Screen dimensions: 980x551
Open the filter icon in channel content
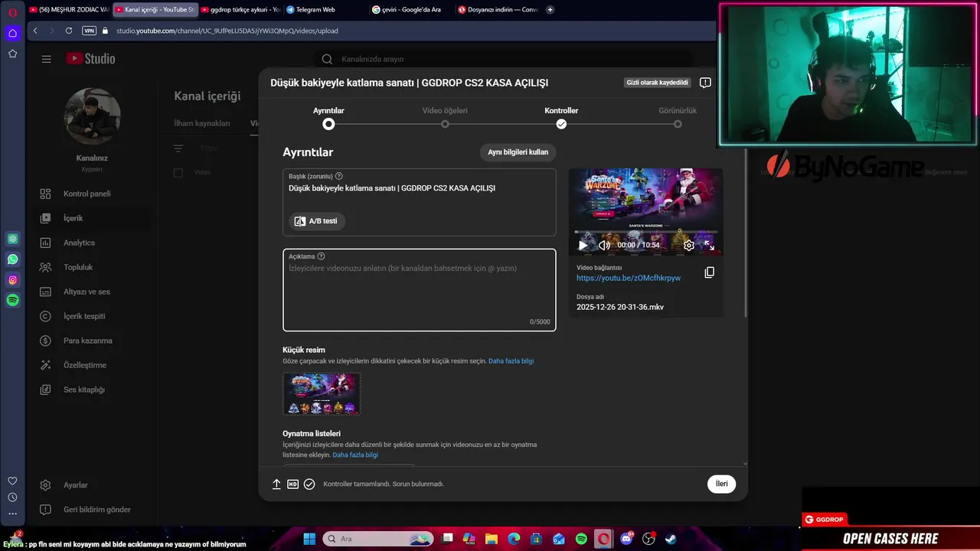pyautogui.click(x=178, y=148)
